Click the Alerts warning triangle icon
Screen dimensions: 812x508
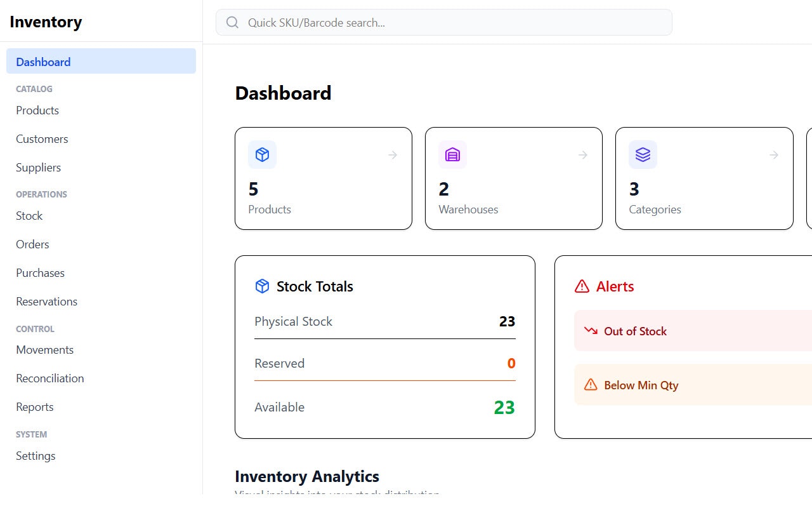tap(582, 286)
